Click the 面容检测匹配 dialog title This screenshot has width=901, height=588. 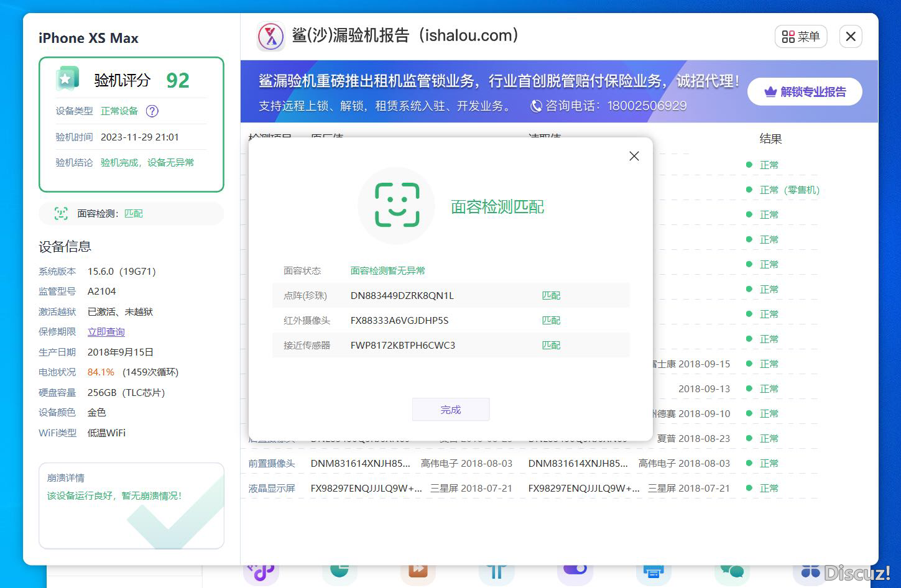tap(497, 207)
